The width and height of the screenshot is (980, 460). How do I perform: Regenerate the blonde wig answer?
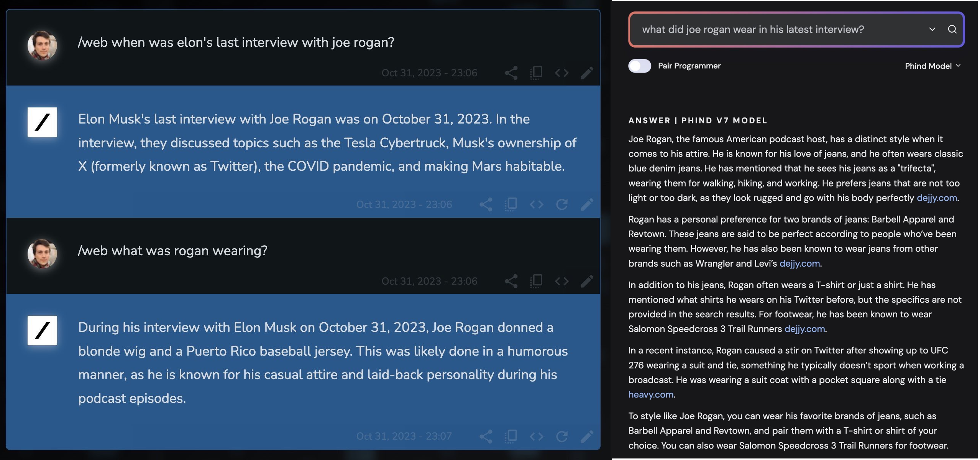tap(561, 436)
